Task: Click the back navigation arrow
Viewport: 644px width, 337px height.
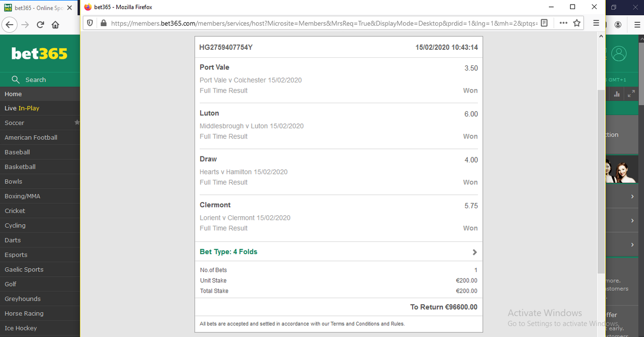Action: (10, 25)
